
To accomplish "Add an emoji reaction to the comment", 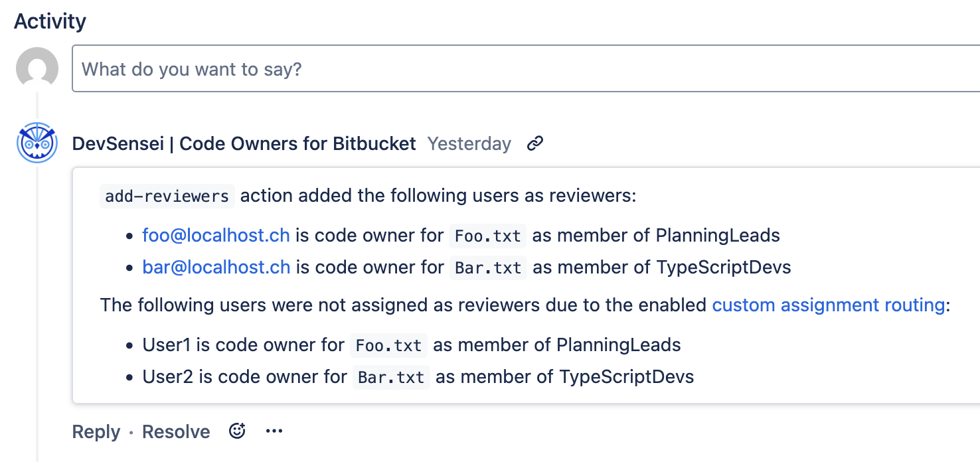I will click(x=237, y=431).
